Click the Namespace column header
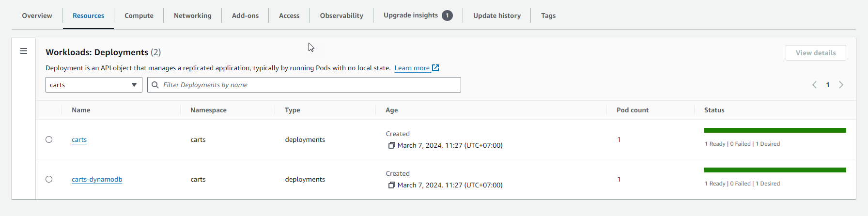 (x=208, y=110)
